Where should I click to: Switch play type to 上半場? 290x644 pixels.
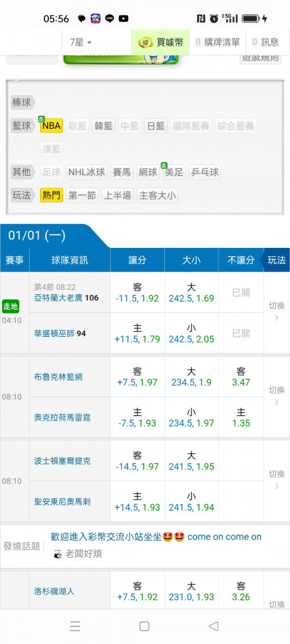(x=117, y=195)
